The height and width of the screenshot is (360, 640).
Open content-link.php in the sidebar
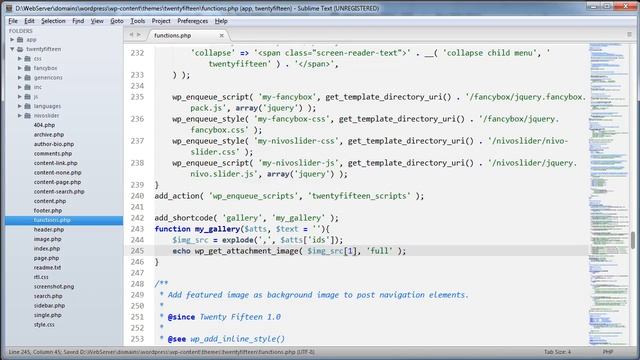click(x=56, y=163)
